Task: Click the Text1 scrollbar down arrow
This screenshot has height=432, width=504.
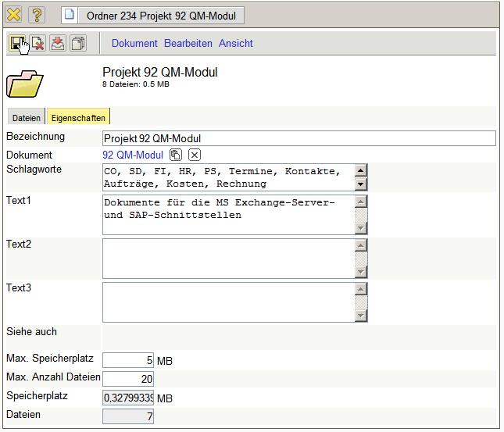Action: point(361,228)
